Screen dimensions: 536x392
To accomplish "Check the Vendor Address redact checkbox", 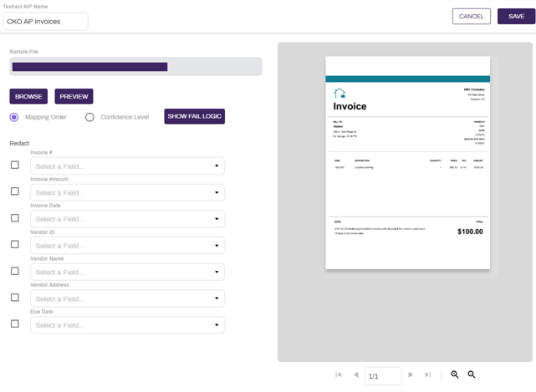I will [x=15, y=298].
